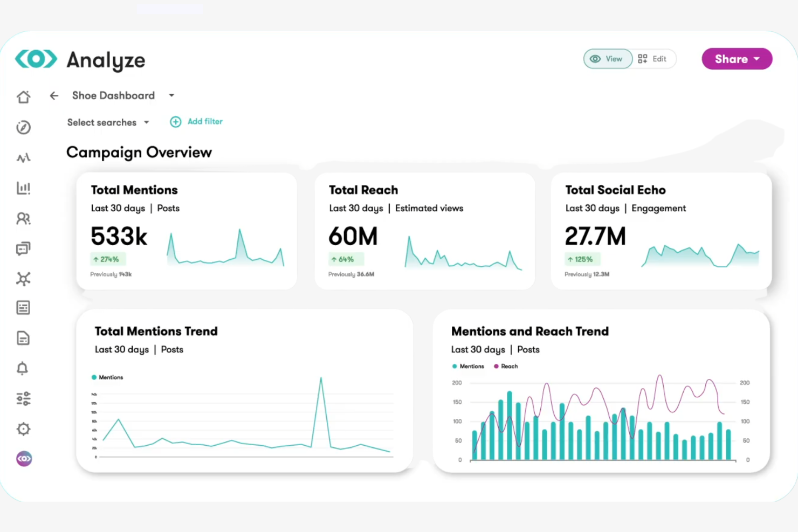Click the 533k mentions value
The image size is (798, 532).
119,237
